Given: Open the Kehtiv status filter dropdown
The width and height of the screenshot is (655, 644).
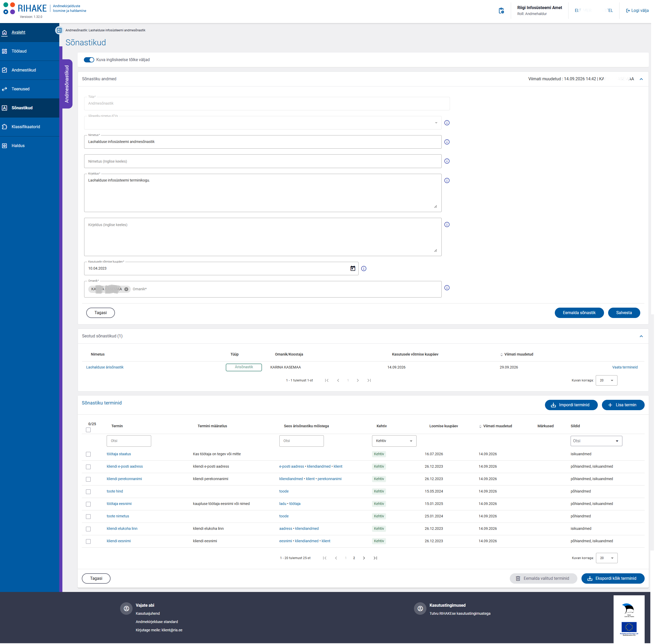Looking at the screenshot, I should 394,441.
